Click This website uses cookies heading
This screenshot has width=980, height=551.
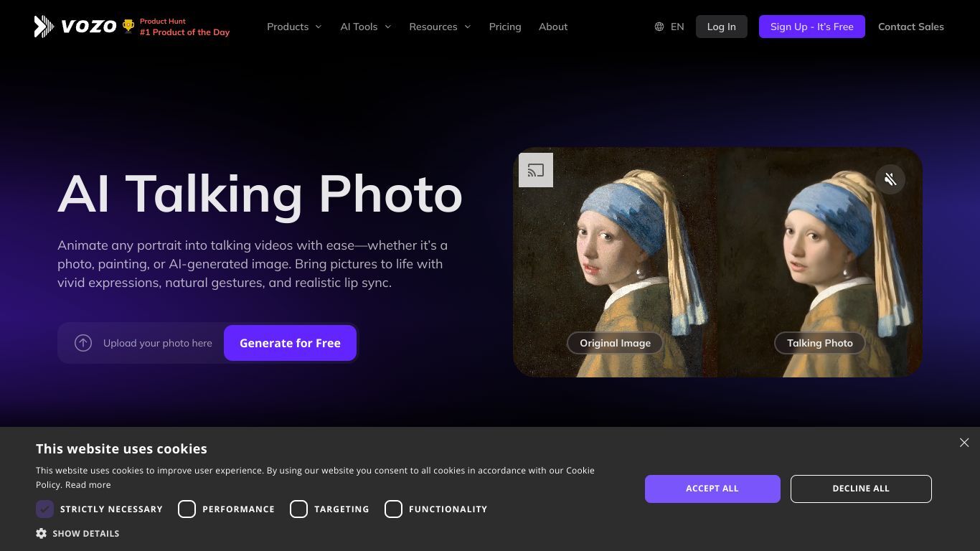[121, 448]
